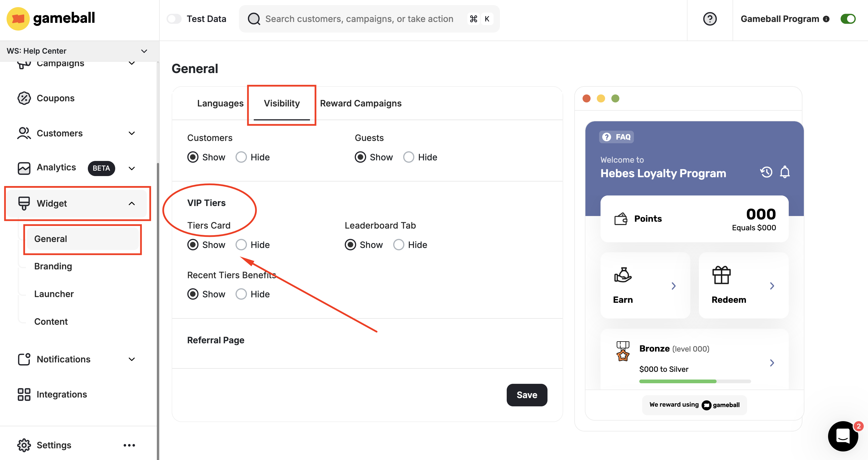Image resolution: width=868 pixels, height=460 pixels.
Task: Switch to the Languages tab
Action: (x=220, y=103)
